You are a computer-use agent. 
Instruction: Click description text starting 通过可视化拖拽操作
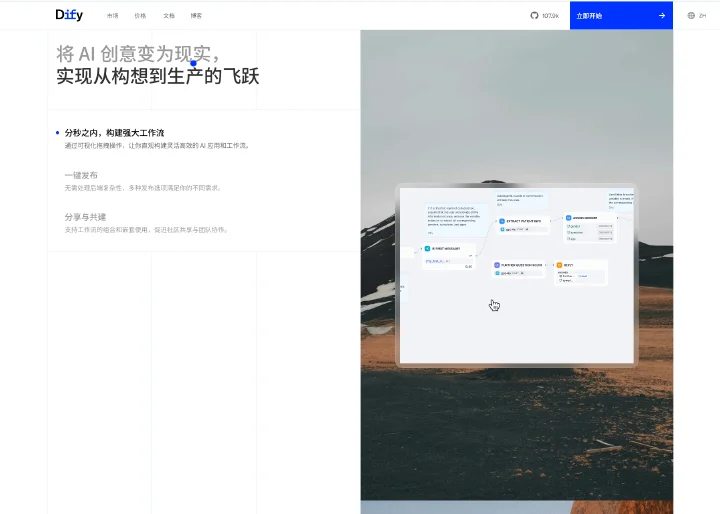pos(157,146)
